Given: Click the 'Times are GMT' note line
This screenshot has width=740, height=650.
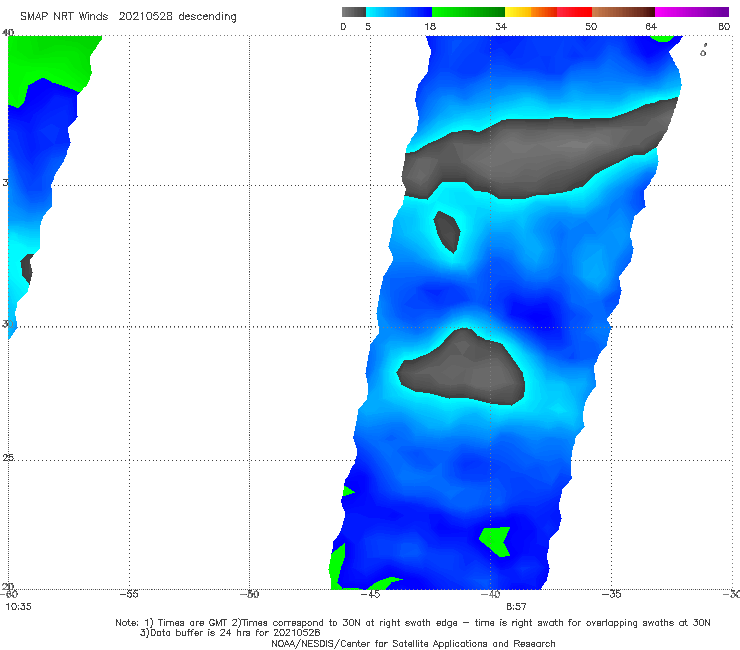Looking at the screenshot, I should (412, 623).
